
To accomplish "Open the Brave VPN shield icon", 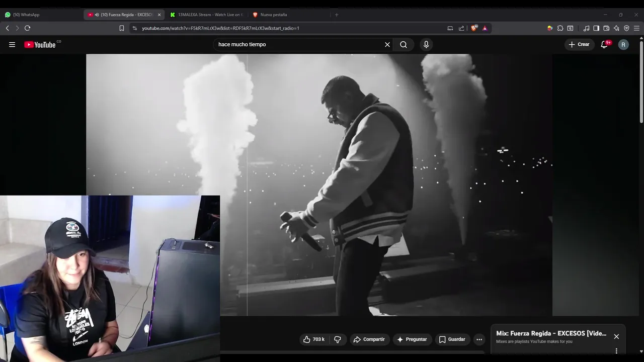I will [626, 28].
